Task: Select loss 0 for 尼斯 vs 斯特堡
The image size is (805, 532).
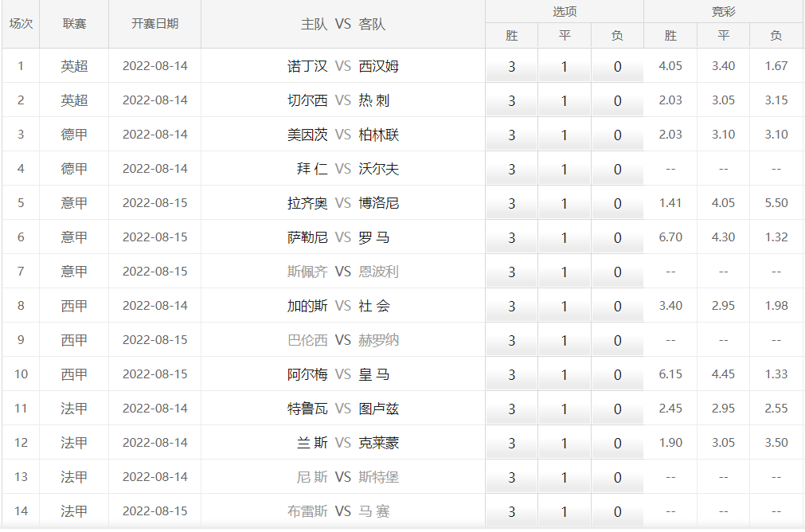Action: click(x=618, y=477)
